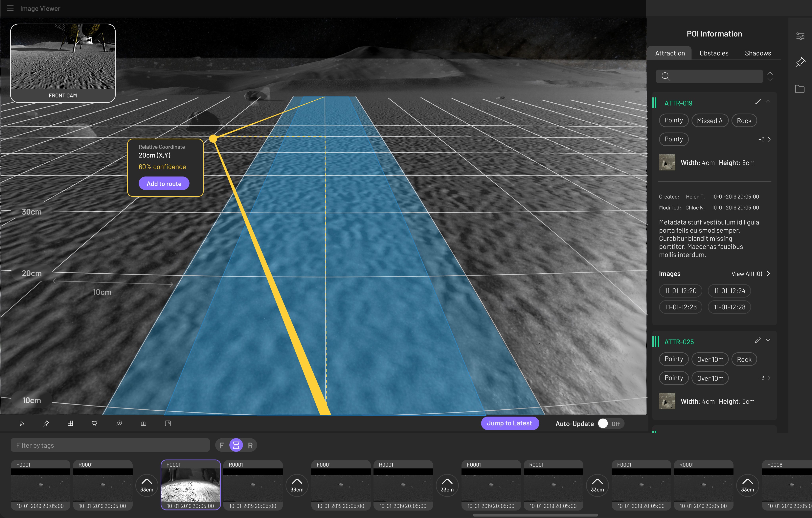Collapse the ATTR-019 card
The height and width of the screenshot is (518, 812).
[768, 102]
